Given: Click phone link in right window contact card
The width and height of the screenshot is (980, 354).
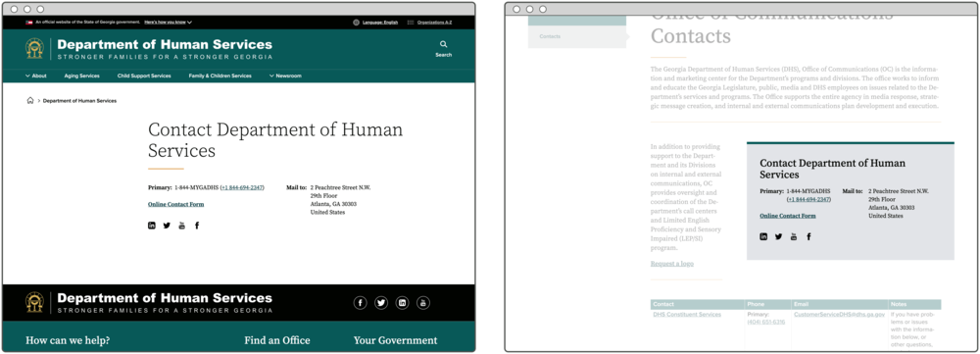Looking at the screenshot, I should coord(808,199).
